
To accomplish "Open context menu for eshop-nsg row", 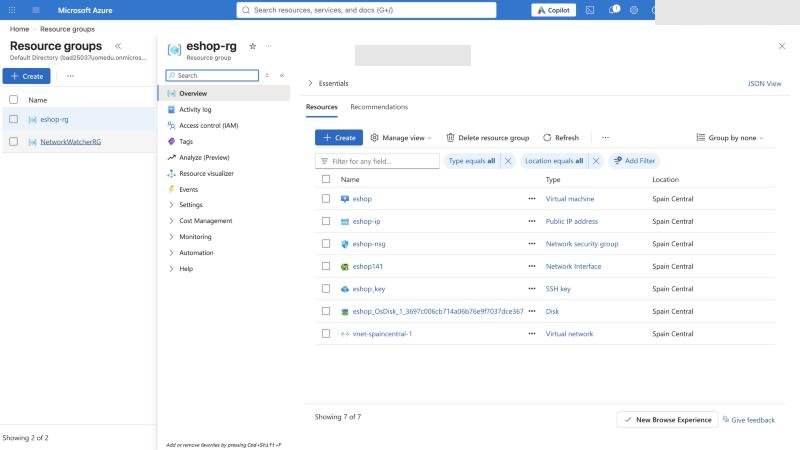I will [x=532, y=243].
